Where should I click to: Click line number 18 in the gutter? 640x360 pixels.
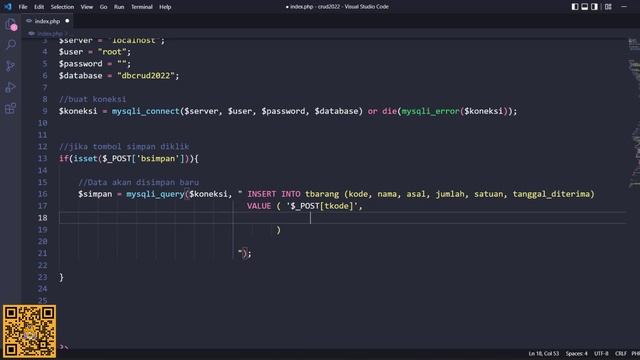tap(42, 218)
